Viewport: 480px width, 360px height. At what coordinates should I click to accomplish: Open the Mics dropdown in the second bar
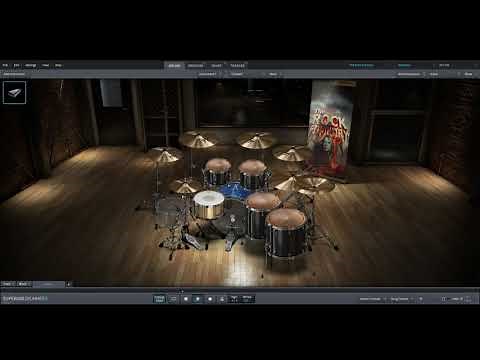pyautogui.click(x=274, y=74)
